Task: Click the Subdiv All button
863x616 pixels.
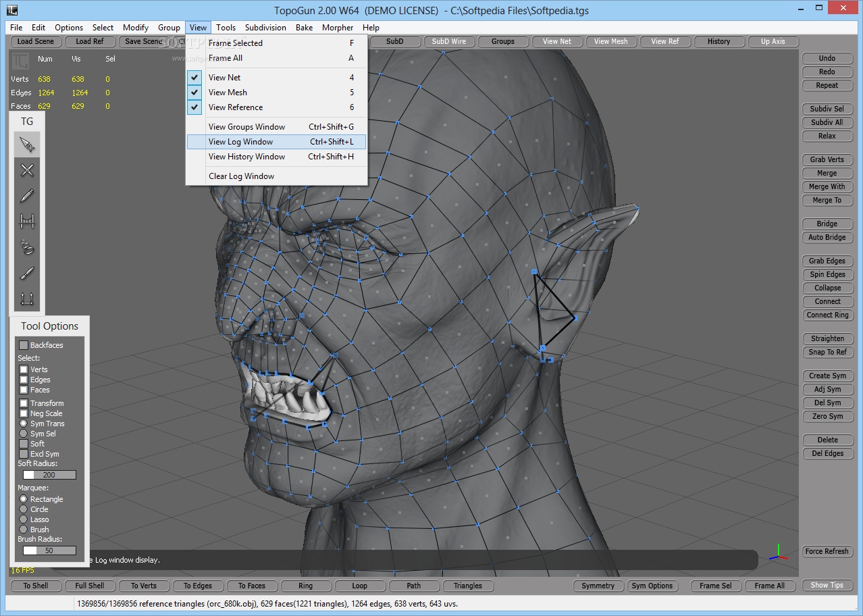Action: click(827, 122)
